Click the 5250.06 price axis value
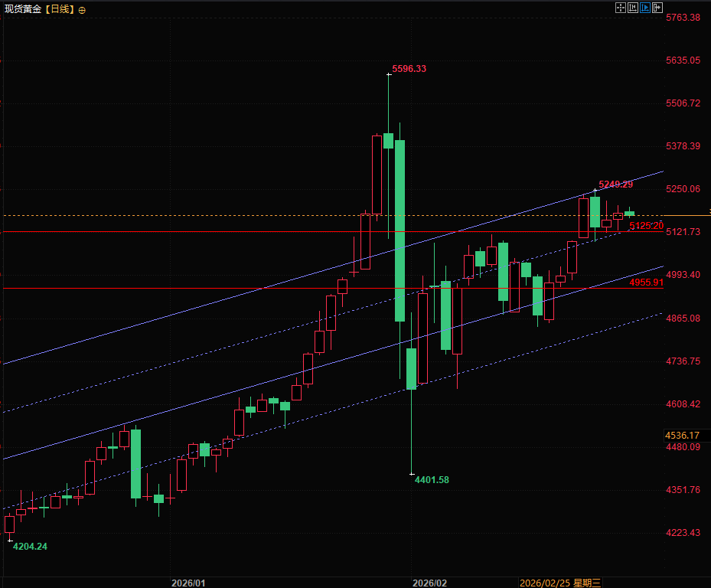The height and width of the screenshot is (588, 711). [683, 189]
